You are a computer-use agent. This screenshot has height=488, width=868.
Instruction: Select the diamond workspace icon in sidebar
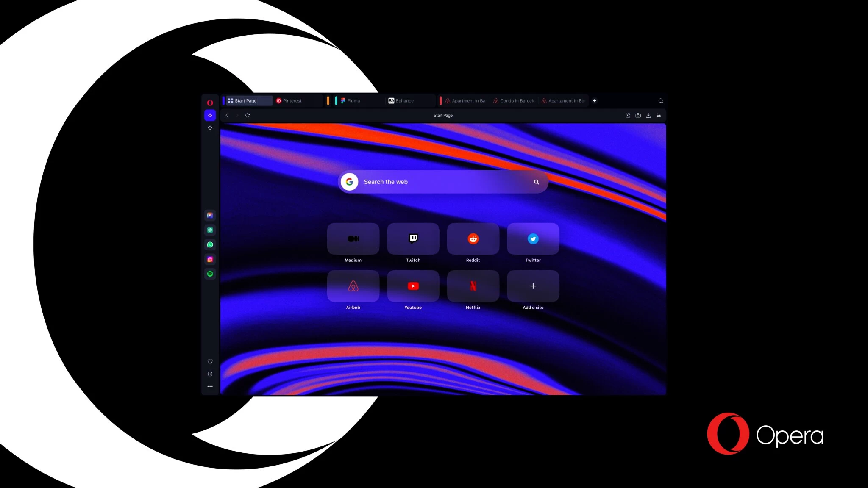(210, 128)
